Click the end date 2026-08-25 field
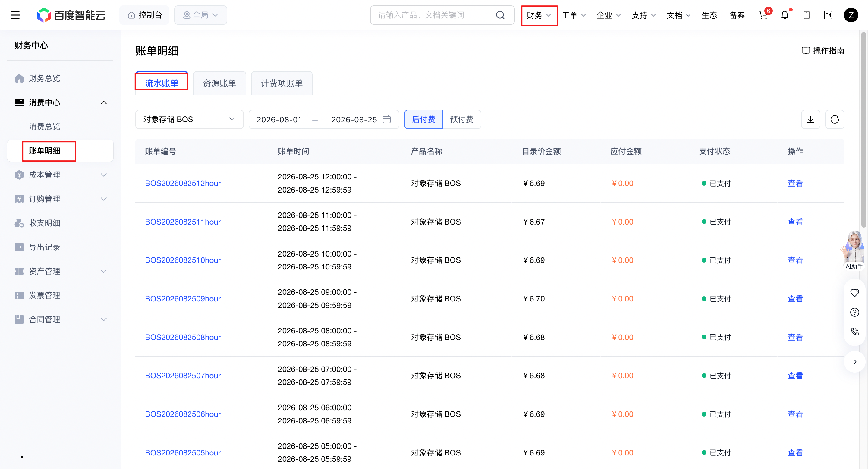The image size is (868, 469). (x=354, y=120)
